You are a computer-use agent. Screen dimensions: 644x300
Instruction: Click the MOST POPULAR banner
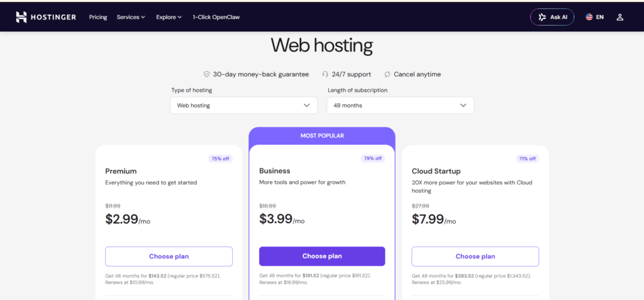click(322, 136)
